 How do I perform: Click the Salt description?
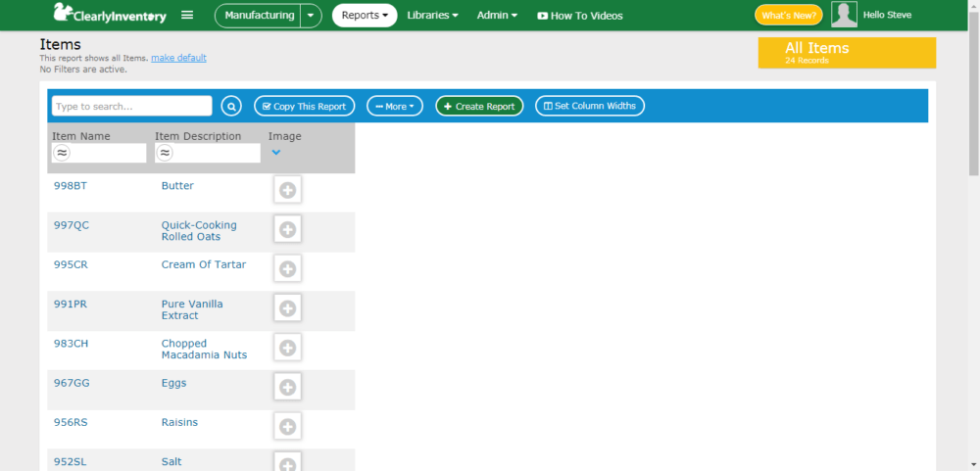coord(171,461)
